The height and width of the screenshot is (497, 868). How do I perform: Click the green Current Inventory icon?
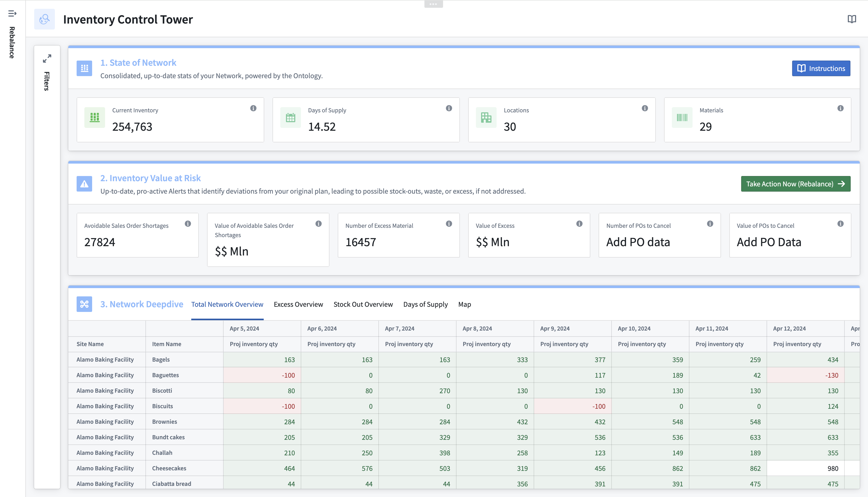pyautogui.click(x=94, y=118)
